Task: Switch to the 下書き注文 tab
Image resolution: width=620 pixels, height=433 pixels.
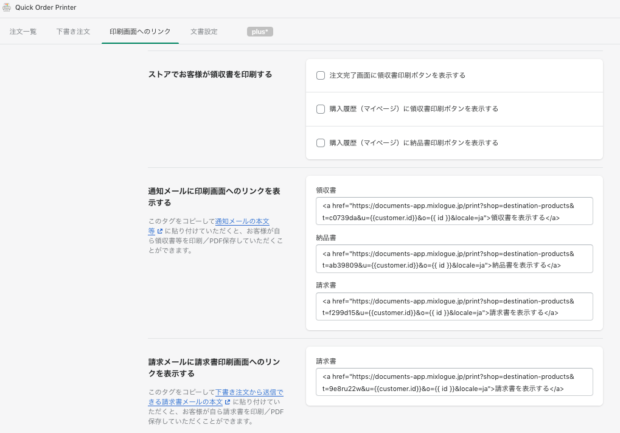Action: coord(73,32)
